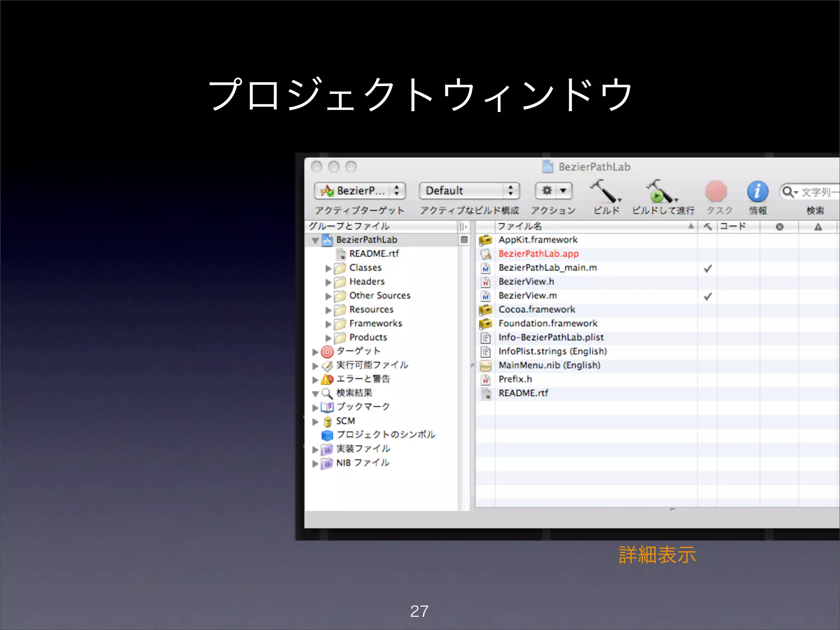Open the Active Target BezierP... popup

pos(360,191)
